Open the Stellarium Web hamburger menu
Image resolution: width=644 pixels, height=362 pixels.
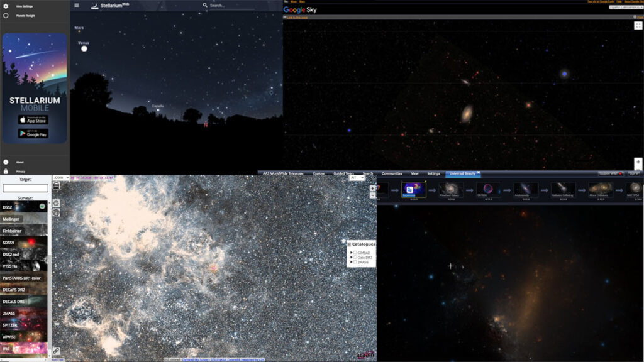pyautogui.click(x=76, y=4)
